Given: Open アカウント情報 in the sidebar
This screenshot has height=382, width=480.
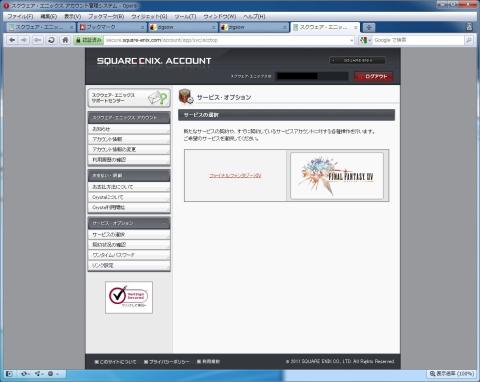Looking at the screenshot, I should point(129,139).
